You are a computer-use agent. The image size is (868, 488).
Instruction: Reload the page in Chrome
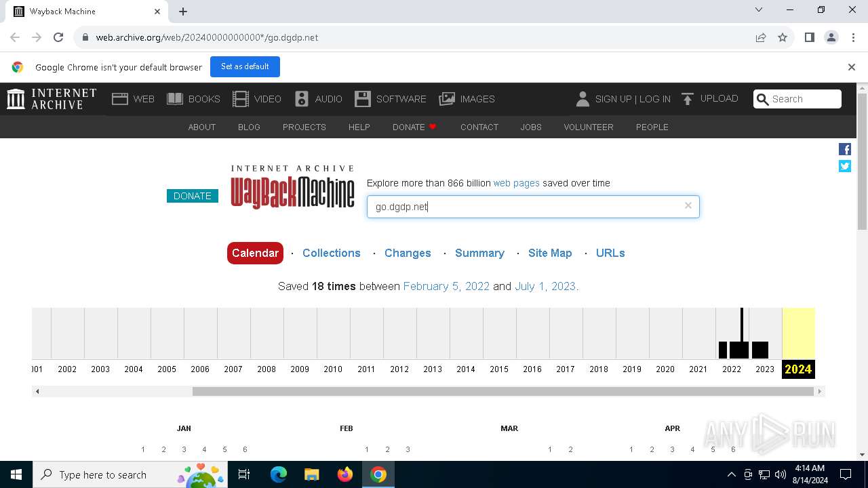click(x=58, y=37)
